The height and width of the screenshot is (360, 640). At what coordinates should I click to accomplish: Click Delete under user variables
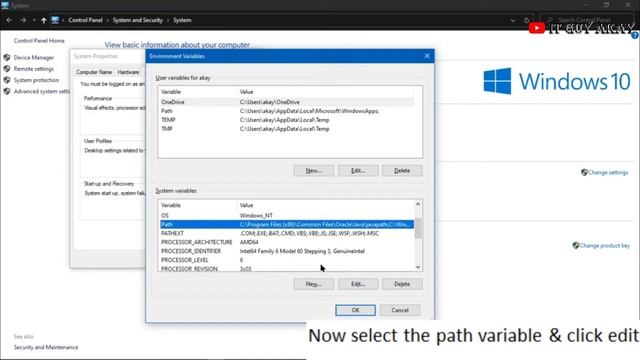pos(402,171)
